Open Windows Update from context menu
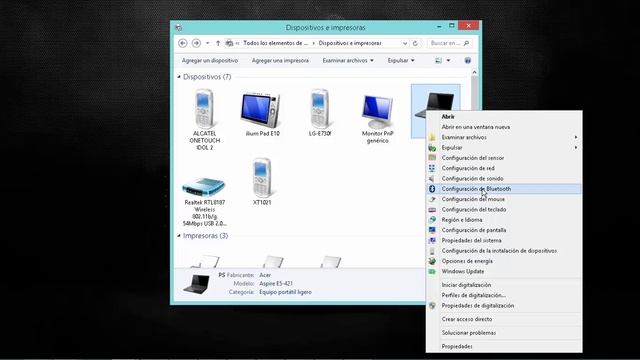This screenshot has width=640, height=360. click(x=462, y=271)
